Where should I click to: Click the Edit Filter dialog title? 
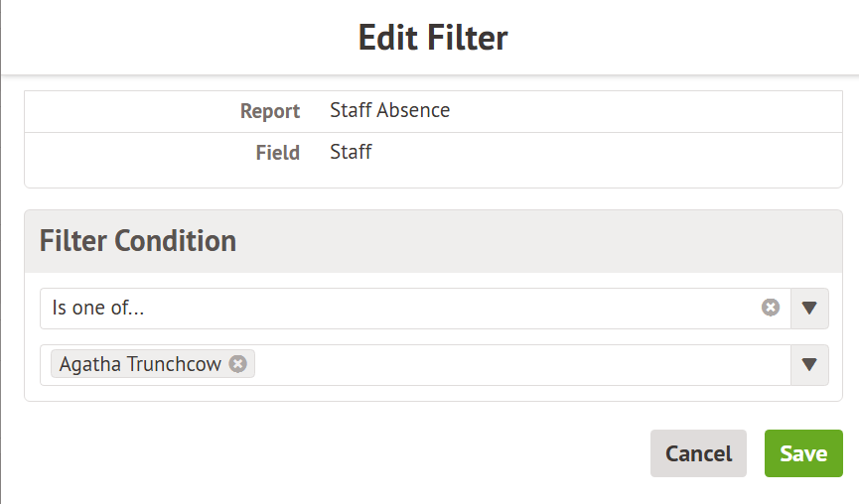(x=432, y=38)
